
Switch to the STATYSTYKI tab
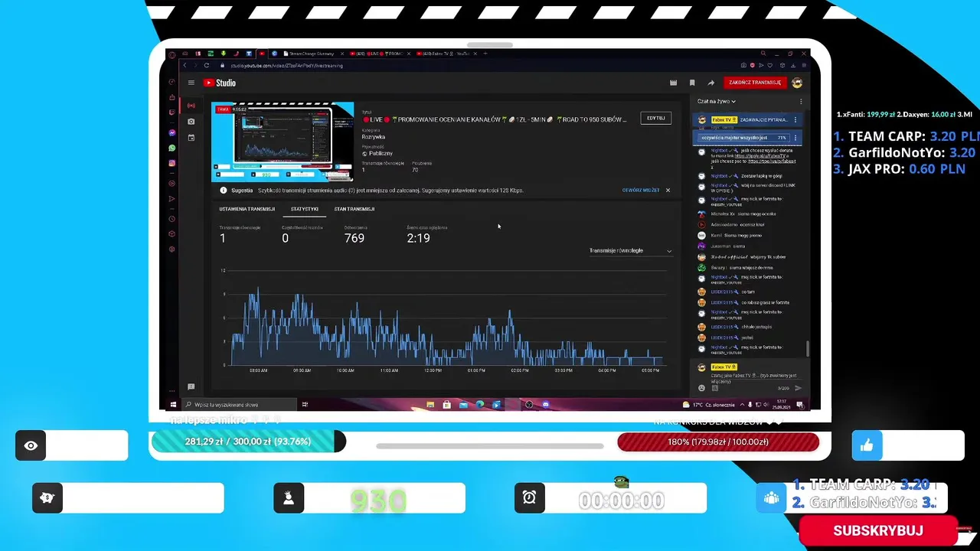point(305,209)
